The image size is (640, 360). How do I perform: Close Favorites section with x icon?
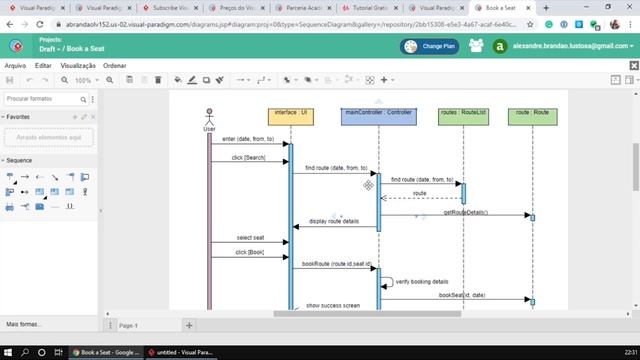[93, 117]
